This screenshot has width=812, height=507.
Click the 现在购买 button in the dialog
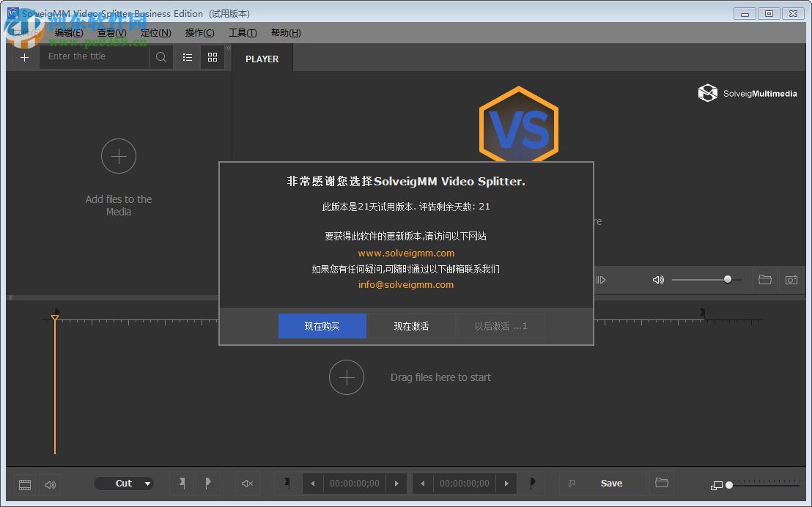pos(322,325)
